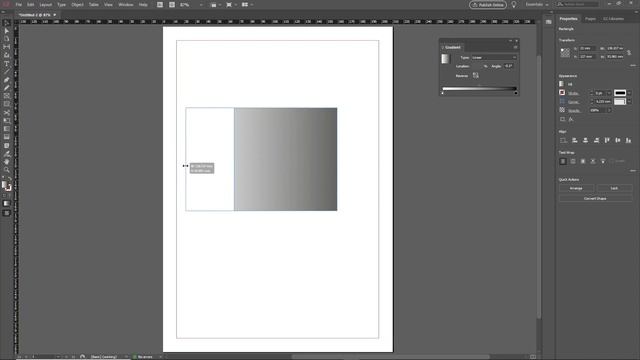The height and width of the screenshot is (360, 640).
Task: Click the black gradient stop
Action: tap(516, 93)
